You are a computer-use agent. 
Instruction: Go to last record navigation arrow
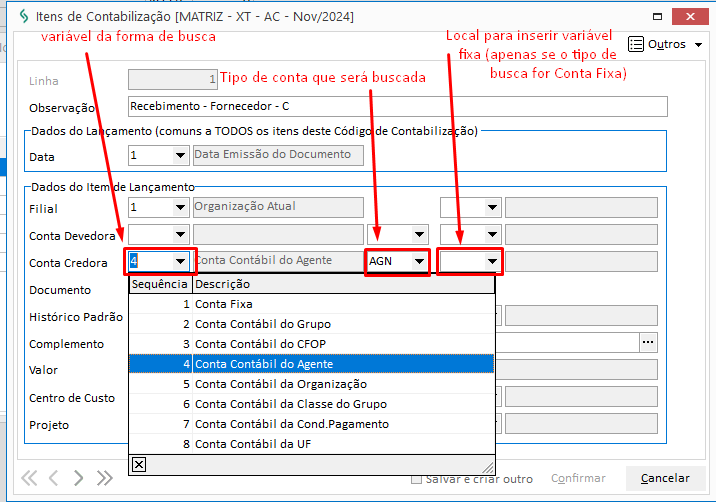105,478
